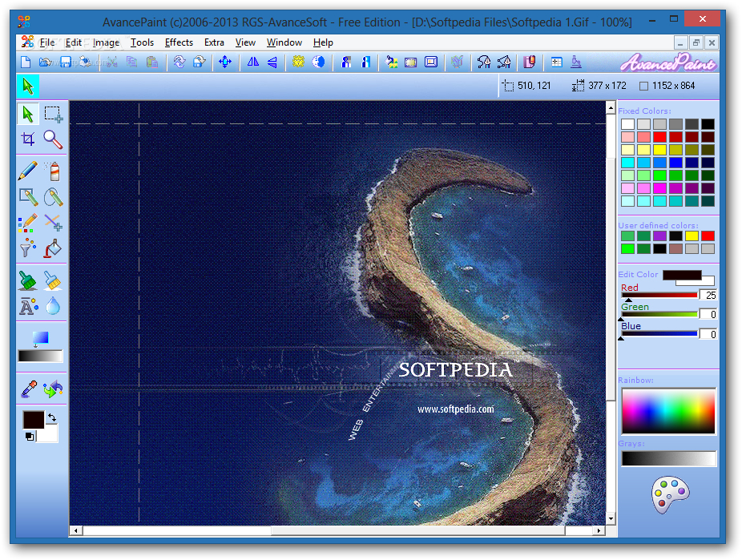Click the Blue slider track

click(659, 333)
